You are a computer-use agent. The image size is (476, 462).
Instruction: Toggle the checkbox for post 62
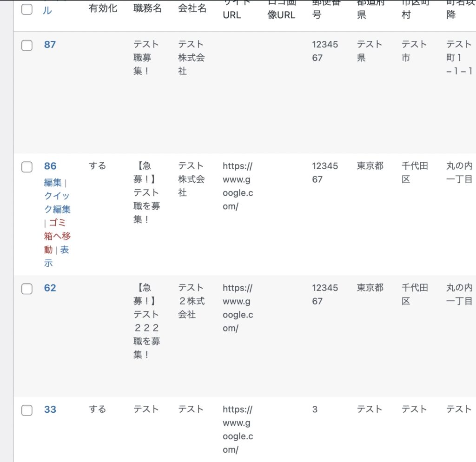(27, 289)
